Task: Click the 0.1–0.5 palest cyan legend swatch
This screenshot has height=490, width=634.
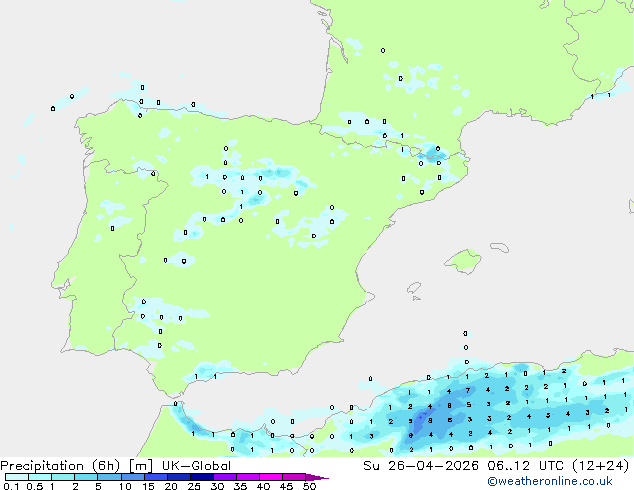Action: 17,477
